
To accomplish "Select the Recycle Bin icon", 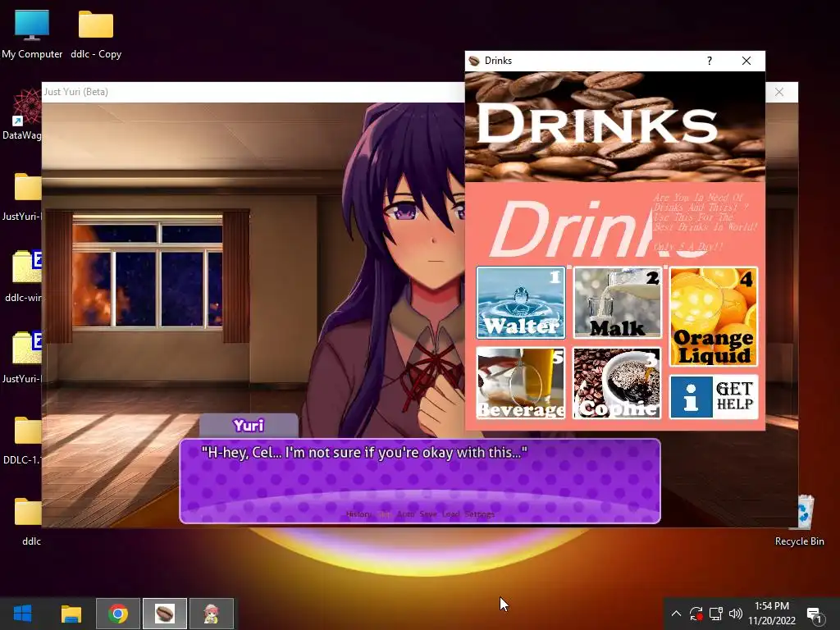I will click(800, 520).
